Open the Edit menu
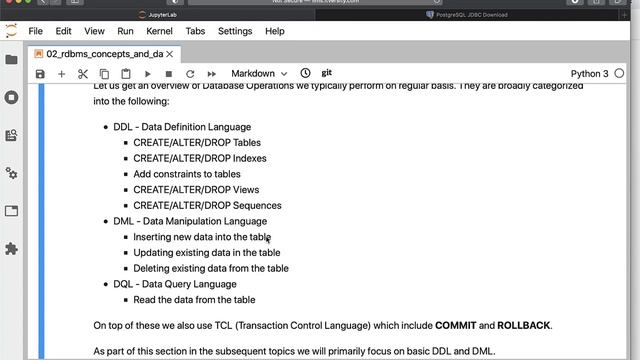 (63, 31)
